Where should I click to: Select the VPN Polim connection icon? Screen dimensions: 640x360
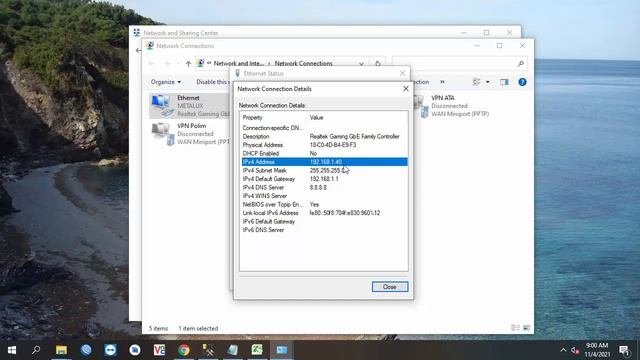click(x=162, y=133)
